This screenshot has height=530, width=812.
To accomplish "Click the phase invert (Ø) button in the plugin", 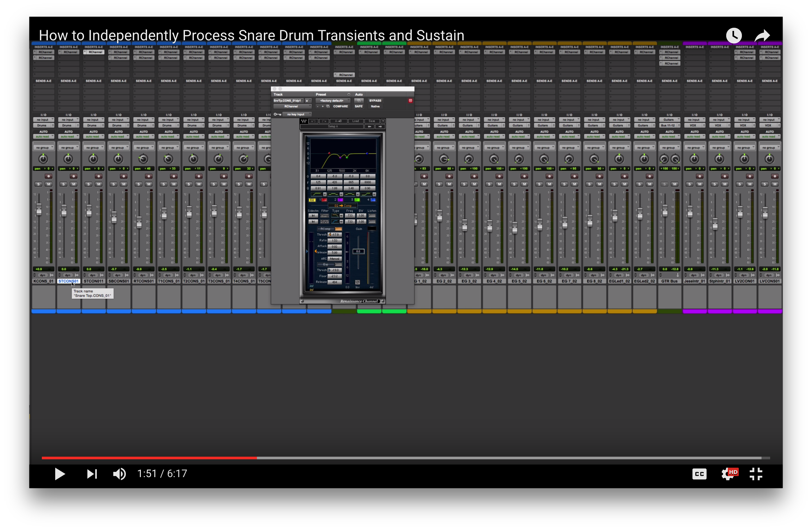I will click(358, 283).
